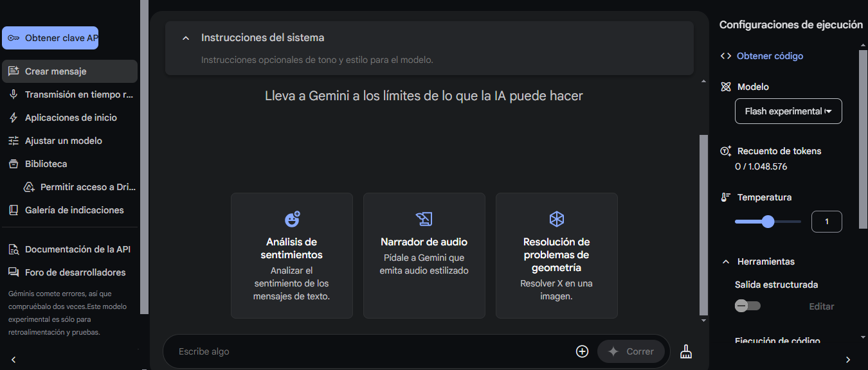Viewport: 868px width, 370px height.
Task: Collapse the left sidebar with the chevron
Action: click(14, 360)
